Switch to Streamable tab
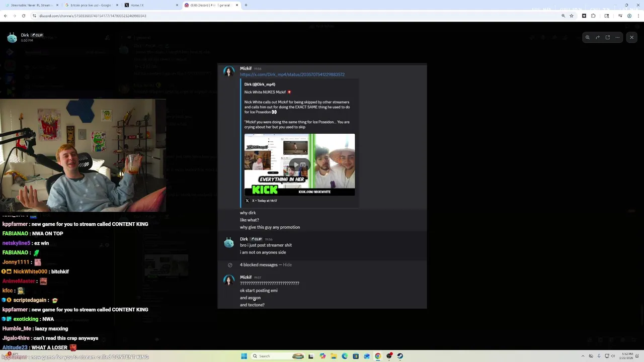The height and width of the screenshot is (362, 644). [x=30, y=5]
